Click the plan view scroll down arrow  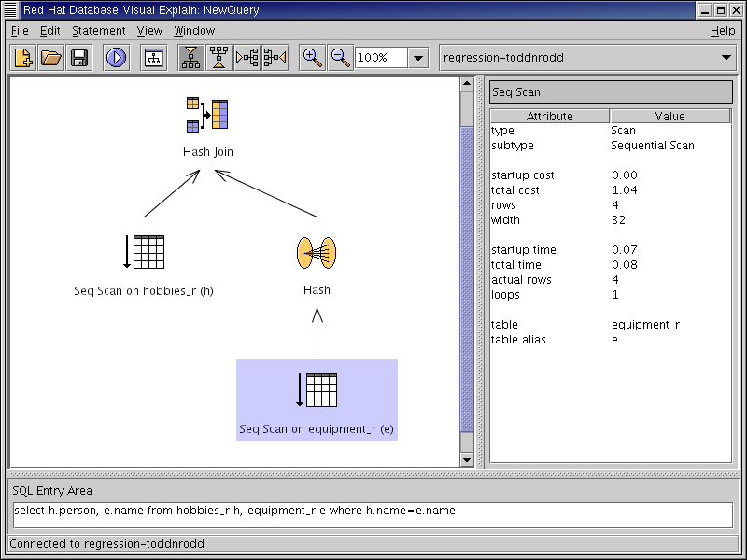point(467,459)
